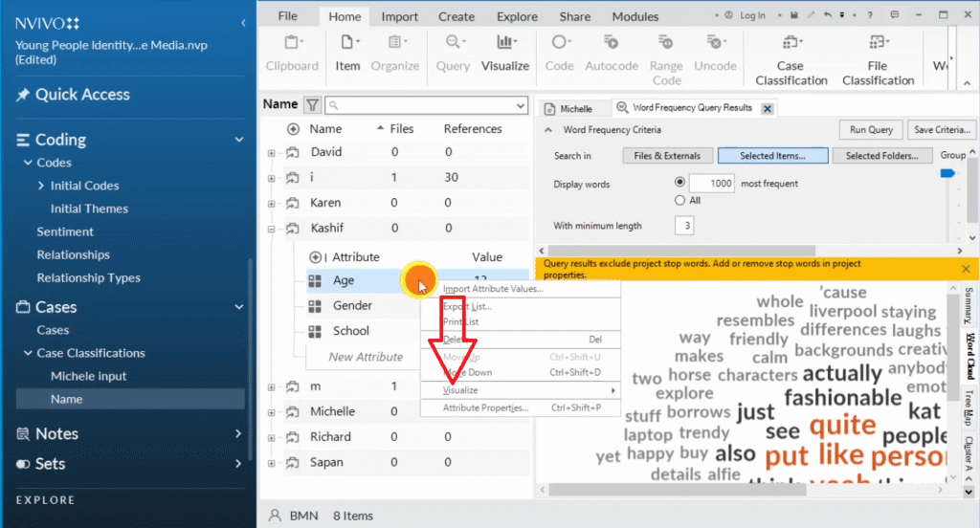Click the Selected Folders button
The image size is (980, 528).
point(881,156)
